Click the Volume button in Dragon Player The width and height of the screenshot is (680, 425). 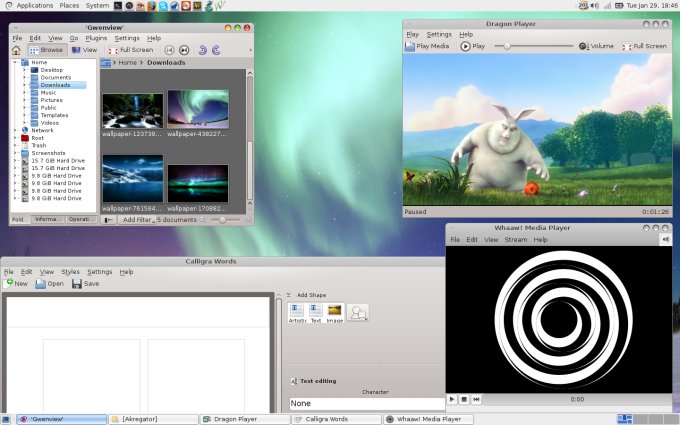[596, 46]
